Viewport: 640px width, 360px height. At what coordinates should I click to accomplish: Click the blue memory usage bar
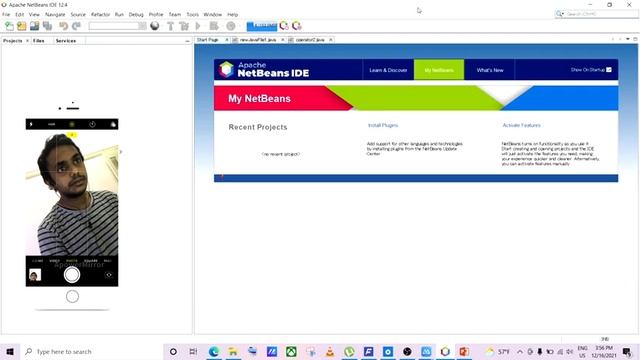[262, 26]
